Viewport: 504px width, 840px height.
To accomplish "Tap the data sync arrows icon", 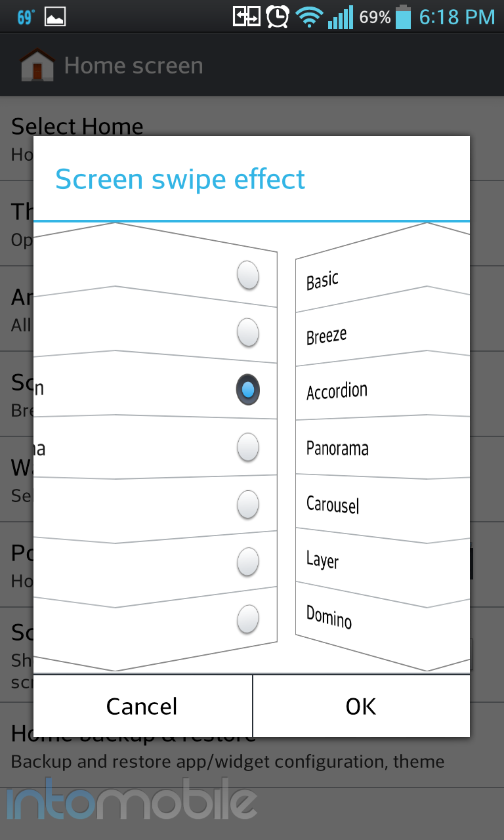I will [247, 17].
